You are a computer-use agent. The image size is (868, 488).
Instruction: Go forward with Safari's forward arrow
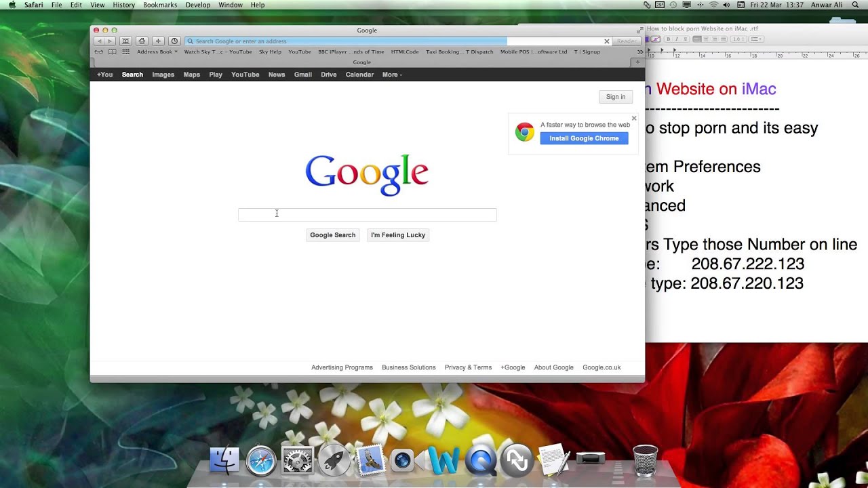[110, 41]
